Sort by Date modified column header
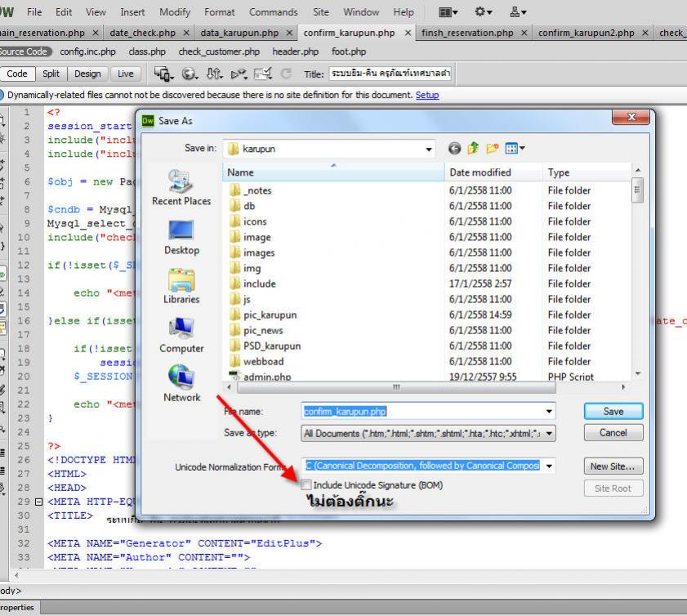The height and width of the screenshot is (616, 687). pos(493,172)
